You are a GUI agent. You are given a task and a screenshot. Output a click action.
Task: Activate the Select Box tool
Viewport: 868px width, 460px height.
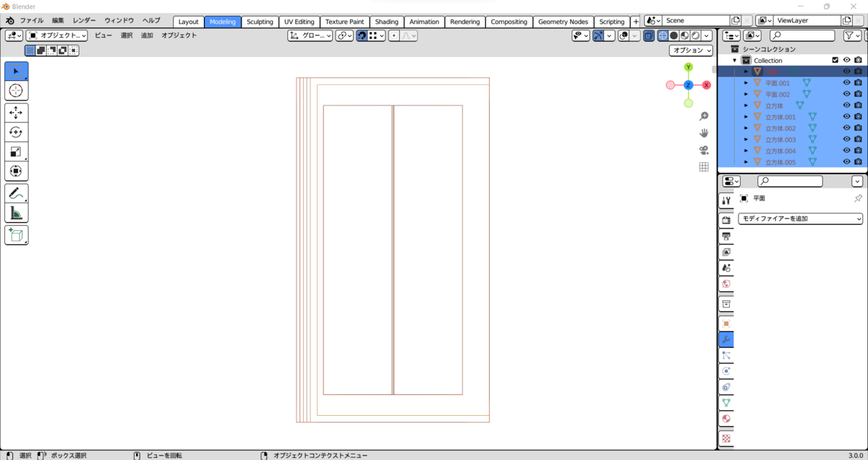click(x=16, y=72)
